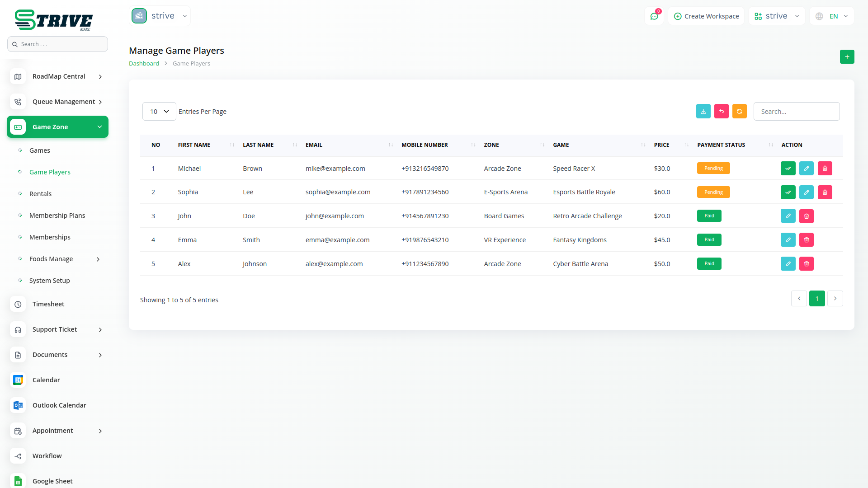Click the blue download export icon

tap(703, 112)
